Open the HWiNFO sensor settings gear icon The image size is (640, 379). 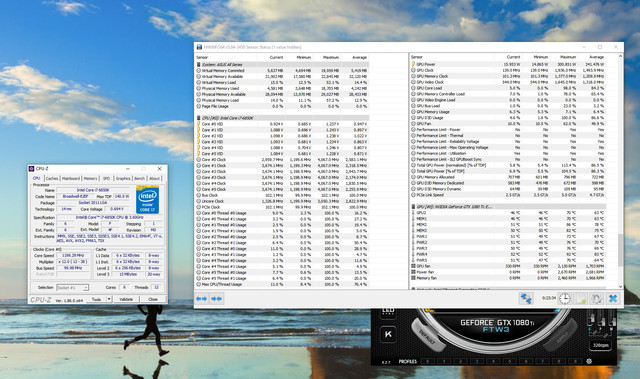597,298
